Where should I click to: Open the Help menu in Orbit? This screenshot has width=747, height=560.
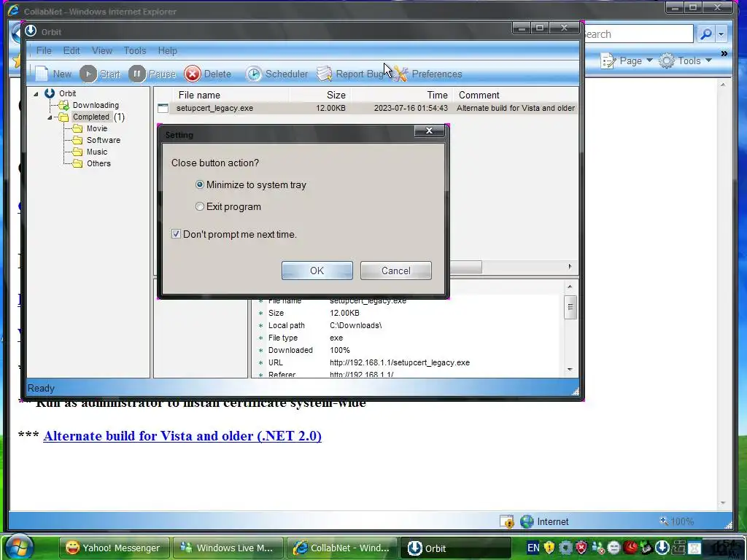click(x=167, y=50)
